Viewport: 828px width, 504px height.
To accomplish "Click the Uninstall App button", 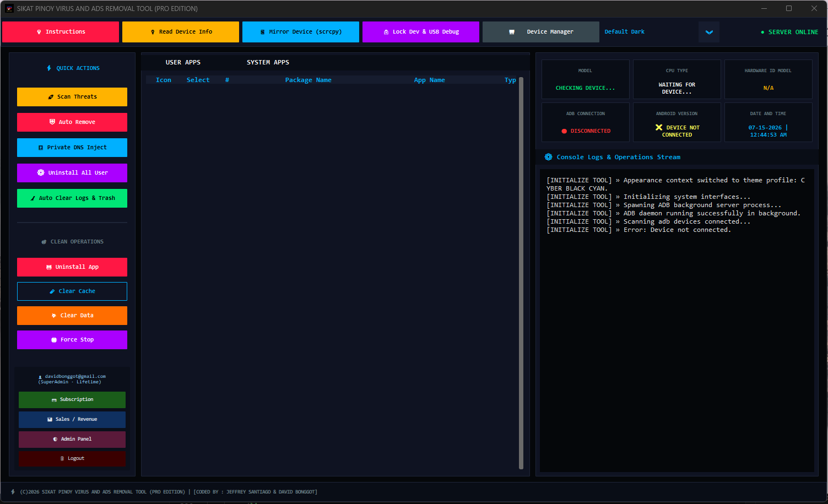I will click(72, 267).
